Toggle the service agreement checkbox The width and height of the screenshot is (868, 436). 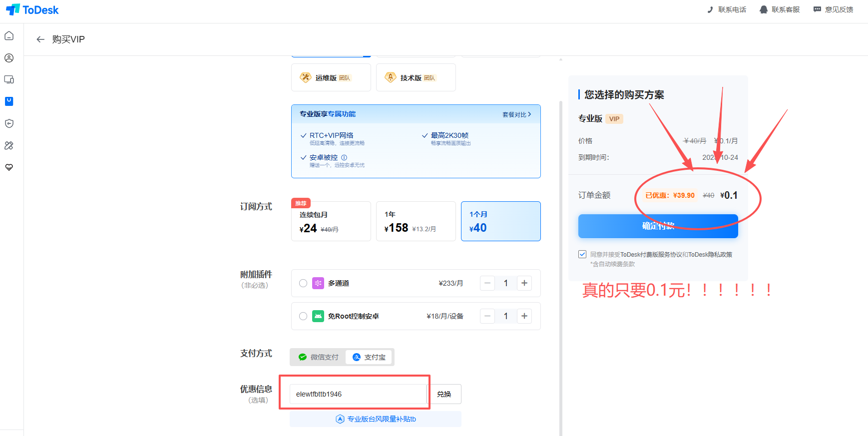coord(582,254)
